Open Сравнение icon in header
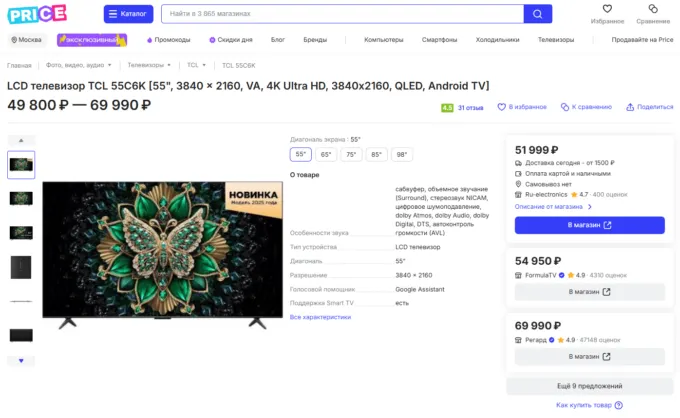The height and width of the screenshot is (418, 680). [653, 9]
